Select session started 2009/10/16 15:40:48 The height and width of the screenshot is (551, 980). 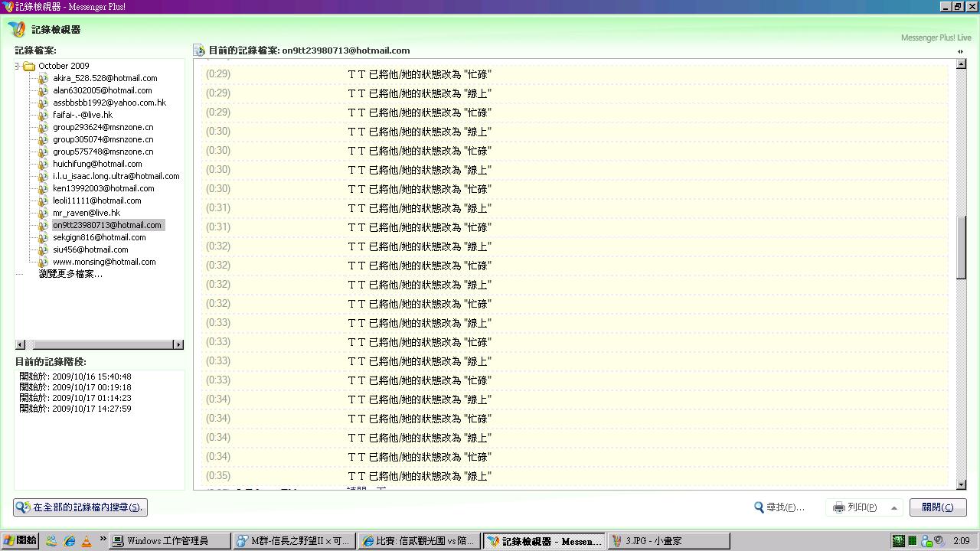point(75,377)
